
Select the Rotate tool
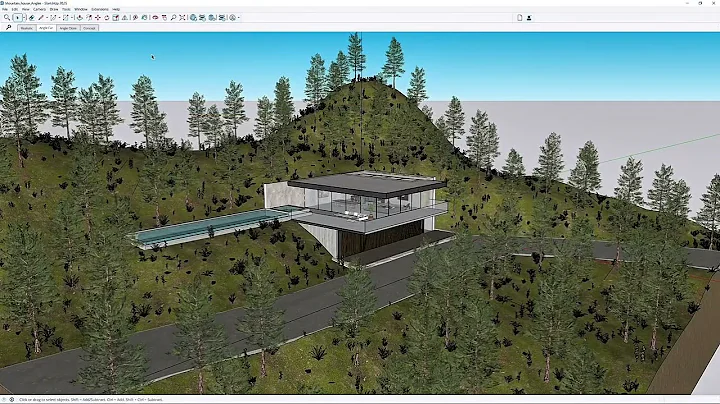pos(107,17)
